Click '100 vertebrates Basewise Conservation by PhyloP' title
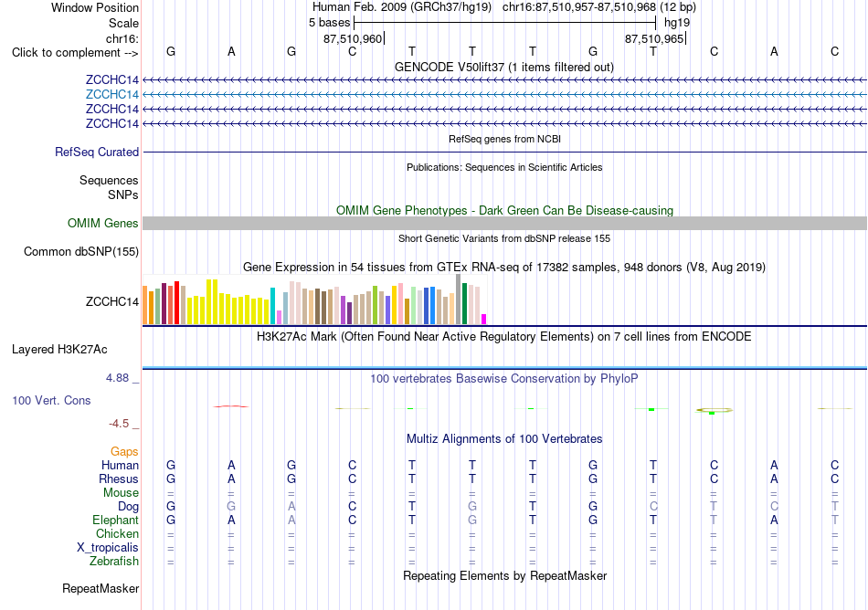This screenshot has width=868, height=610. click(x=504, y=379)
